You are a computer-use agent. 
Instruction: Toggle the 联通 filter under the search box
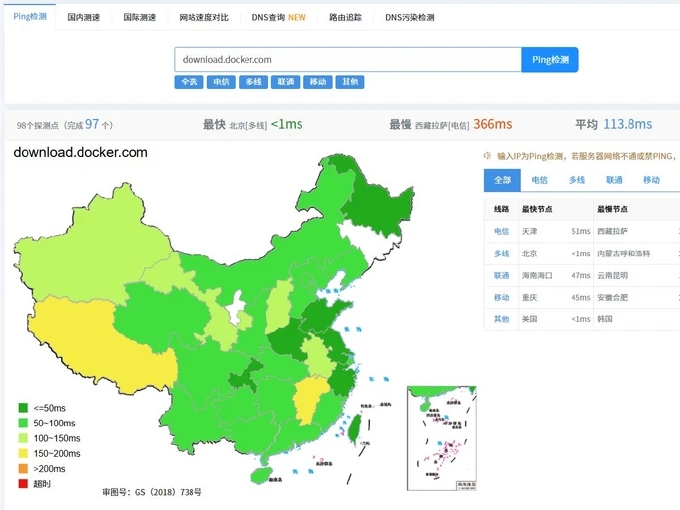(285, 82)
